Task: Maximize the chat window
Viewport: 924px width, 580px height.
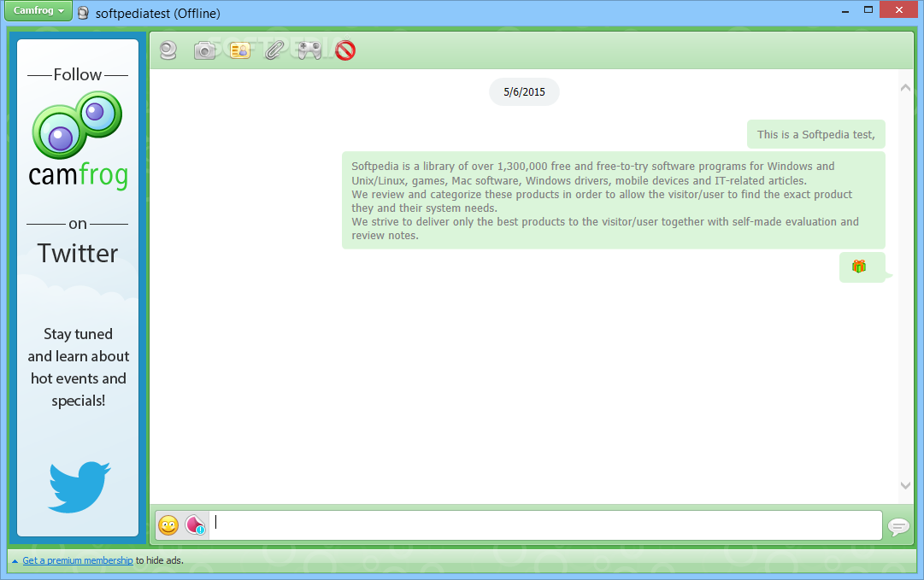Action: coord(868,10)
